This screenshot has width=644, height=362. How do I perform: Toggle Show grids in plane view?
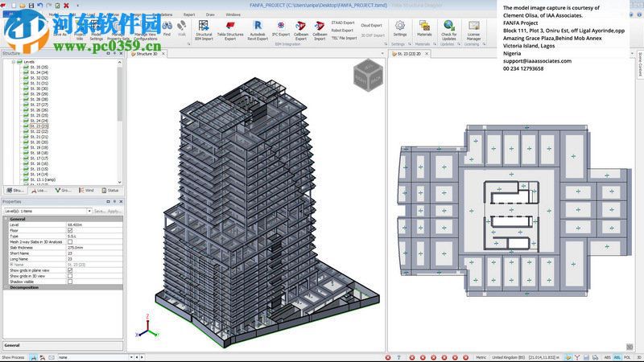(x=70, y=270)
